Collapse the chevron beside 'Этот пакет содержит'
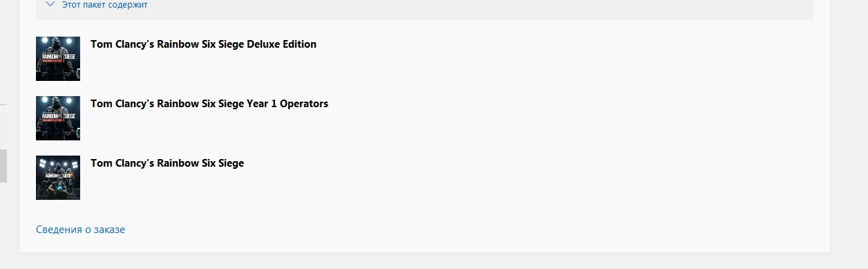 pyautogui.click(x=50, y=4)
